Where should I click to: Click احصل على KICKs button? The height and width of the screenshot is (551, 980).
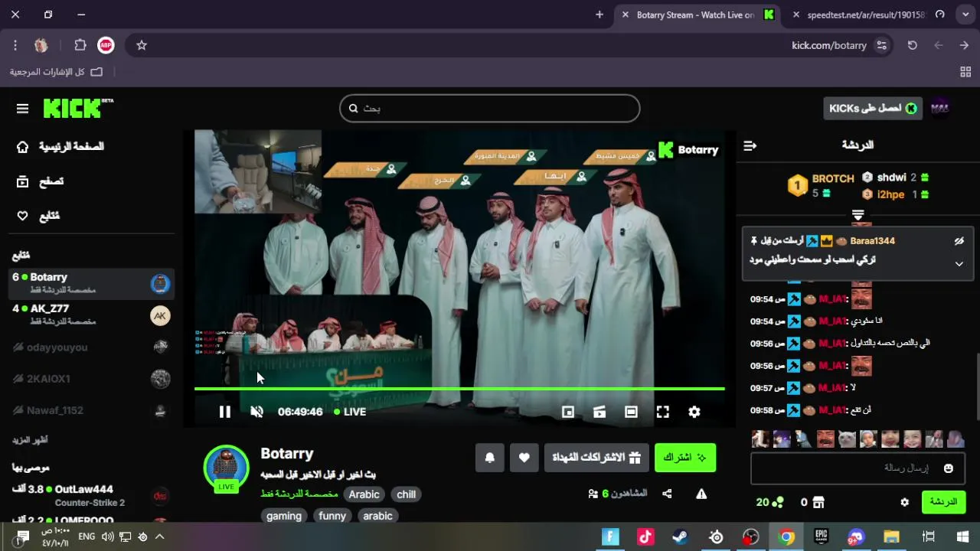pyautogui.click(x=873, y=108)
